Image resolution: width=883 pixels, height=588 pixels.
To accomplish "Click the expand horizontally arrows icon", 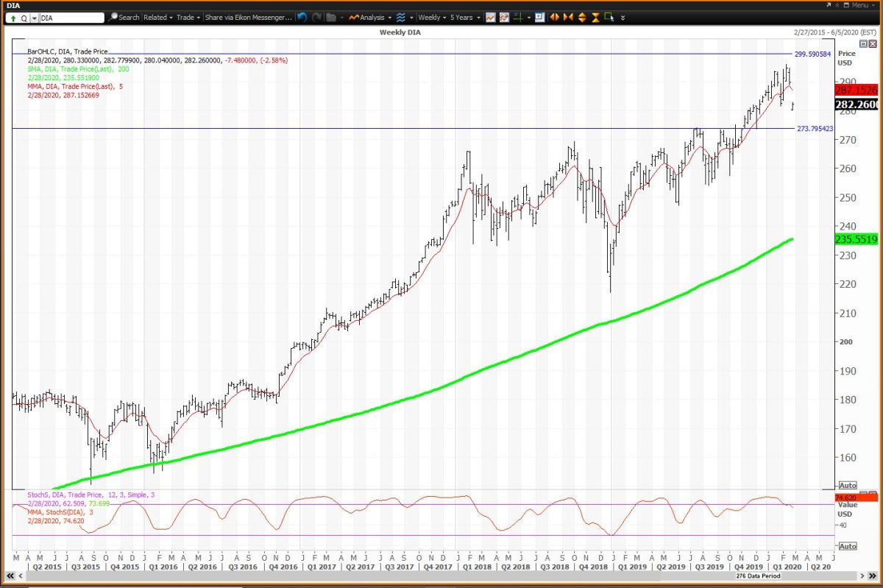I will coord(554,17).
